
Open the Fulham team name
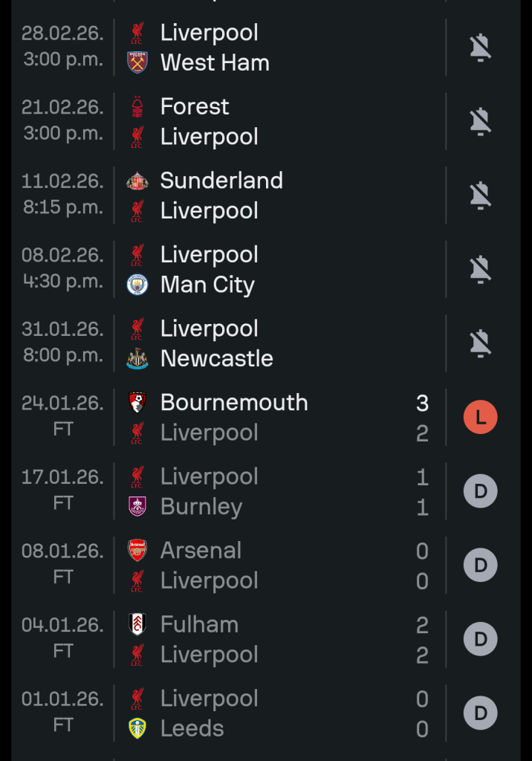coord(199,624)
